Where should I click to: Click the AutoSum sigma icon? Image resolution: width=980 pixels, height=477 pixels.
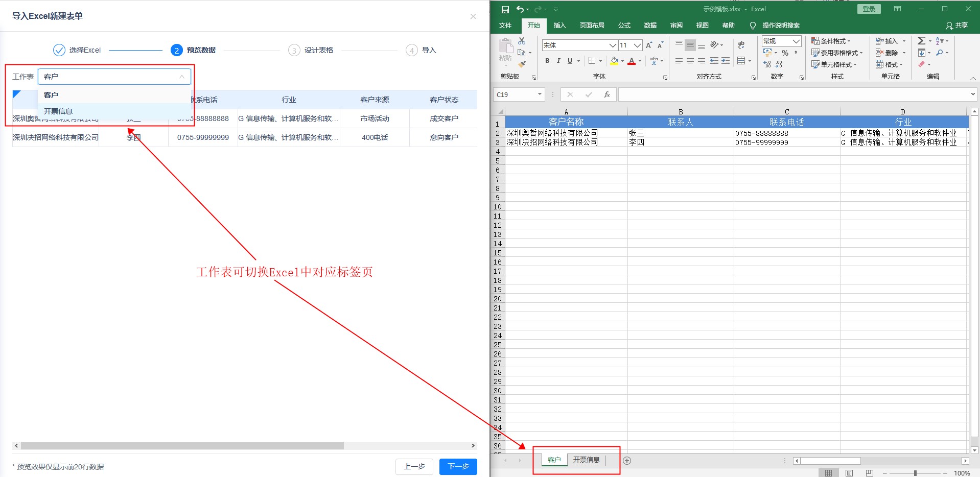[921, 41]
